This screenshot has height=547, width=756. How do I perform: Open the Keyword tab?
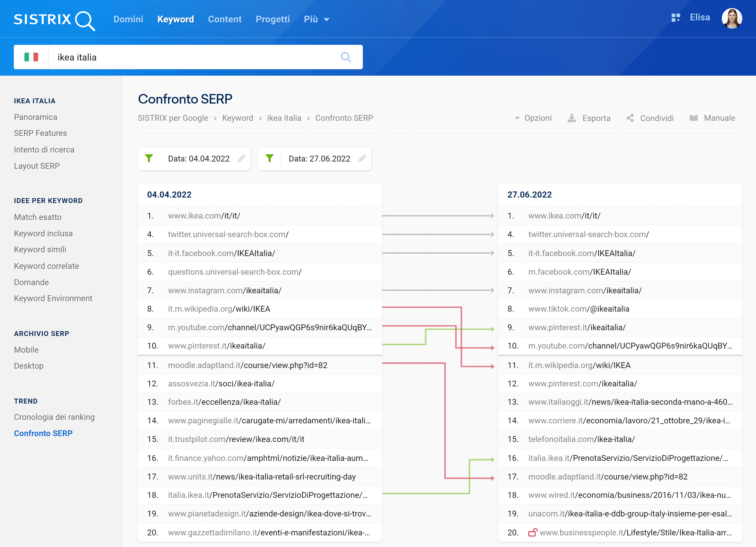pos(176,19)
